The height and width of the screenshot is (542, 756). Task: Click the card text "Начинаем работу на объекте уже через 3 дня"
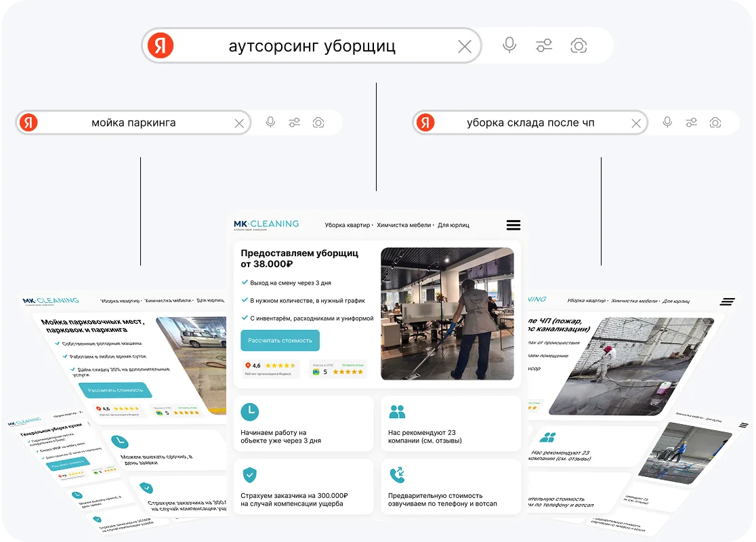coord(280,436)
